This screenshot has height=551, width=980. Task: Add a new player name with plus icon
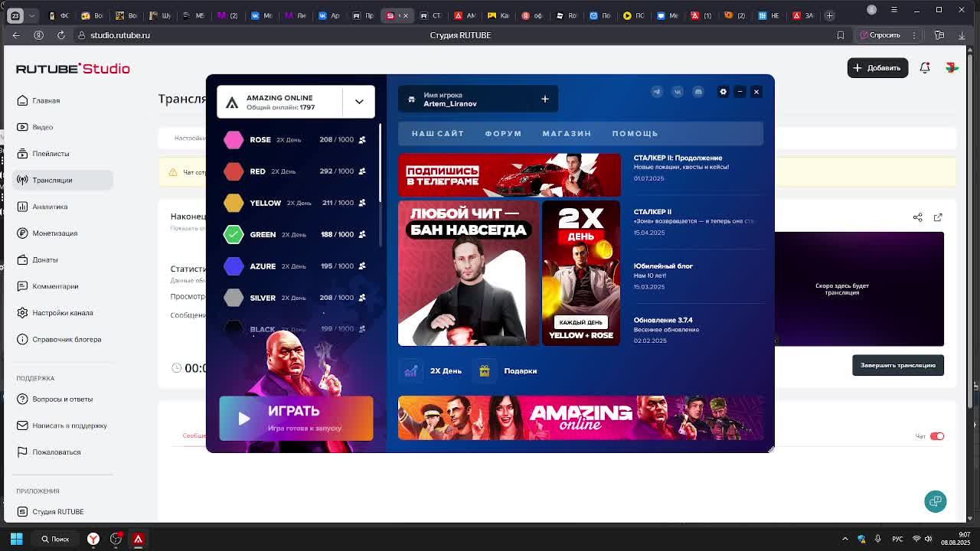545,99
